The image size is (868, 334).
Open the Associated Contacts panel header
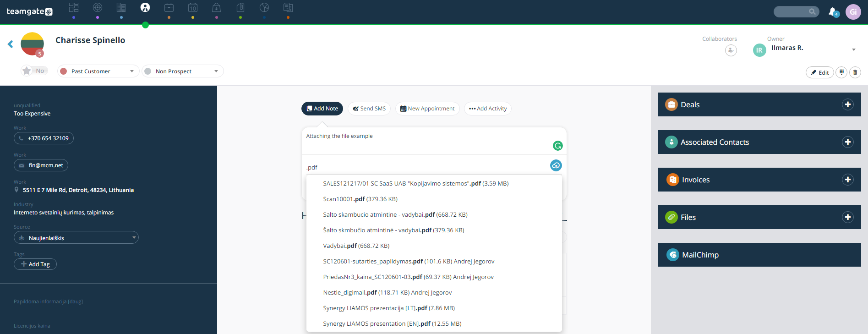[759, 142]
